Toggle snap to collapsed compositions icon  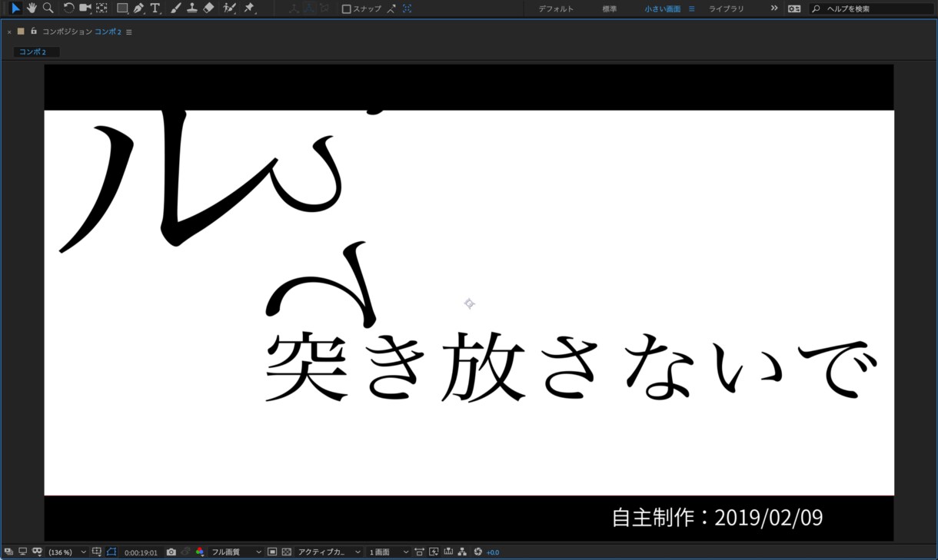407,8
